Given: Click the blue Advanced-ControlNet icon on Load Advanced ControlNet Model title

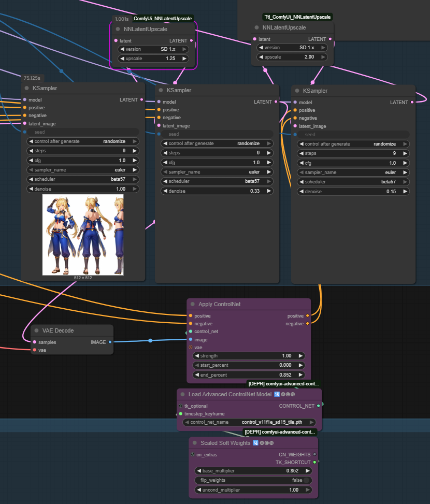Looking at the screenshot, I should (277, 394).
